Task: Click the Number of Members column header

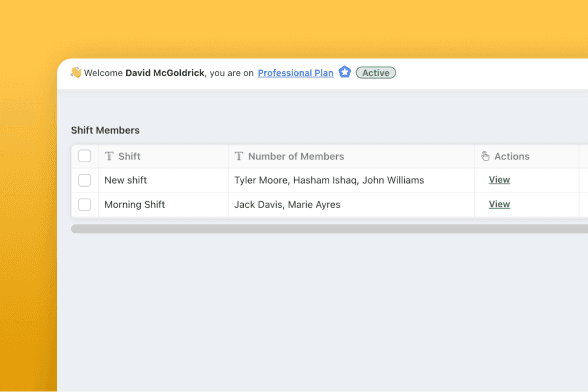Action: (x=351, y=156)
